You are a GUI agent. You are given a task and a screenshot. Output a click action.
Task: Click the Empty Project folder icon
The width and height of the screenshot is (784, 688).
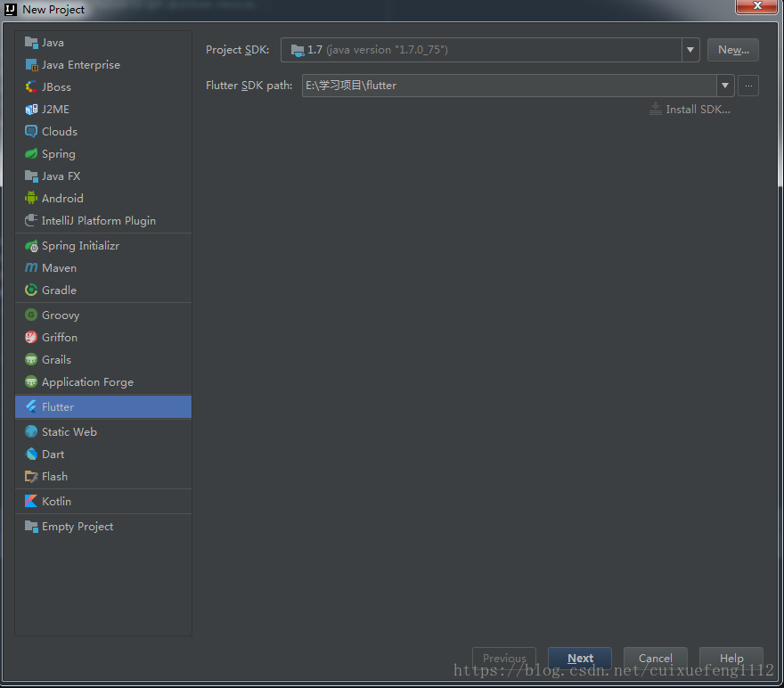[31, 527]
